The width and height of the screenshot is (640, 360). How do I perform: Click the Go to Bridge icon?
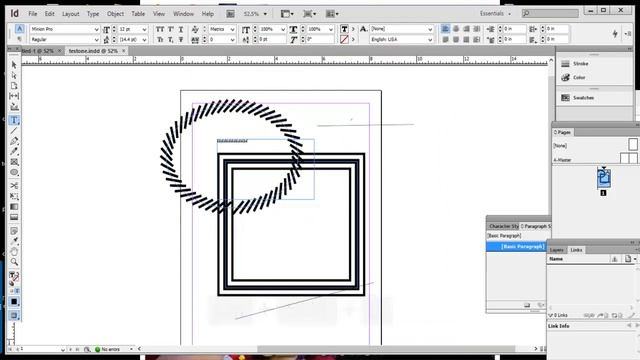click(231, 14)
